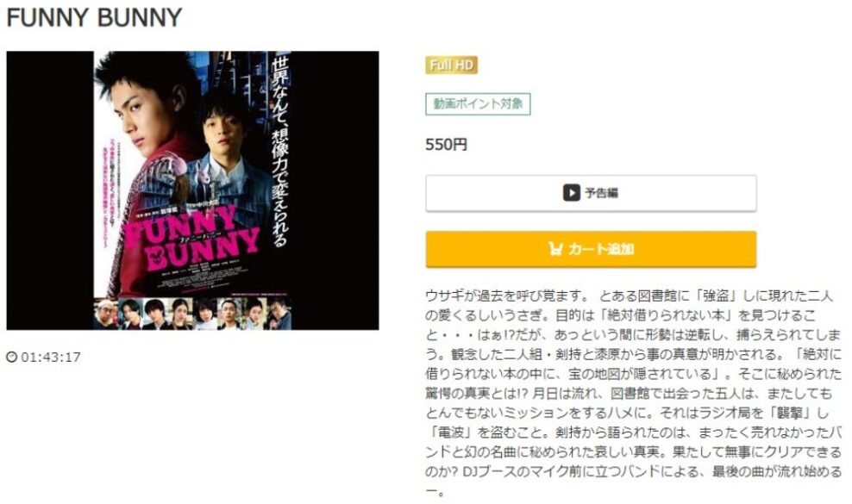This screenshot has height=504, width=852.
Task: Click the clock icon beside 01:43:17
Action: (11, 357)
